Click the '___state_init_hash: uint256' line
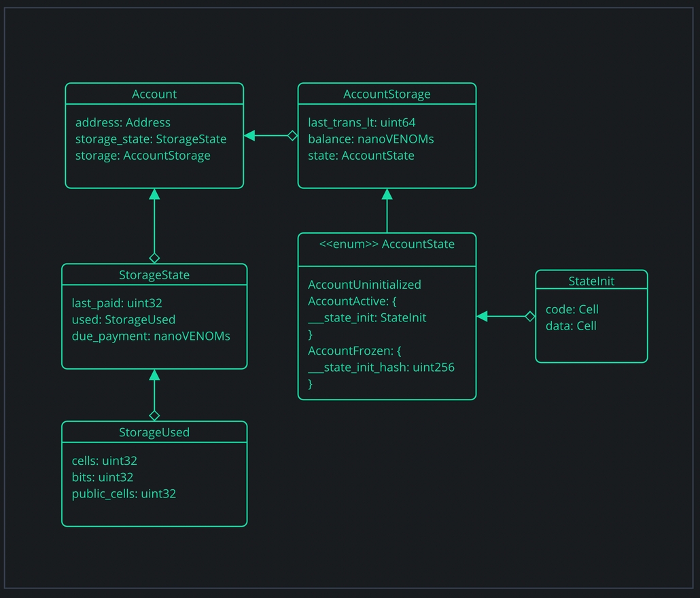The image size is (700, 598). (381, 368)
